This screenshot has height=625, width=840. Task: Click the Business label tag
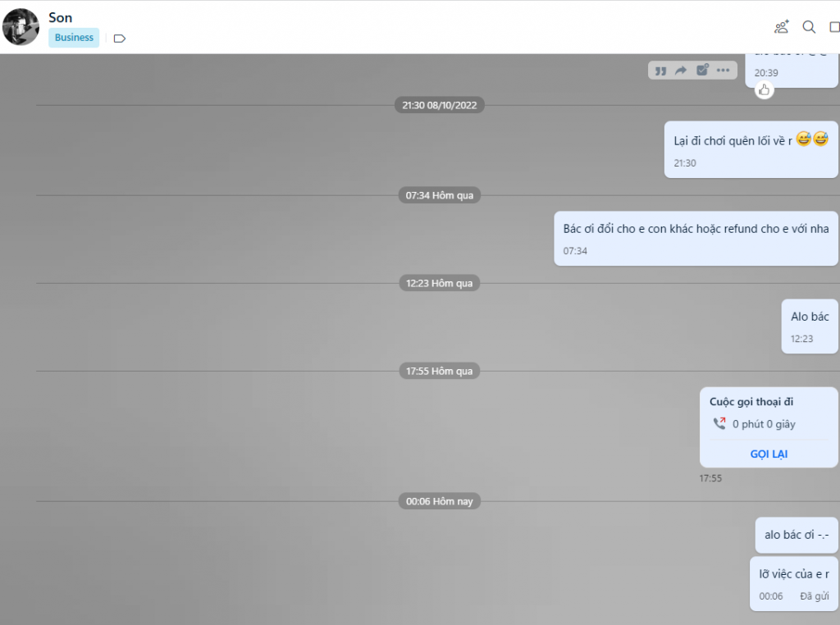pyautogui.click(x=74, y=38)
